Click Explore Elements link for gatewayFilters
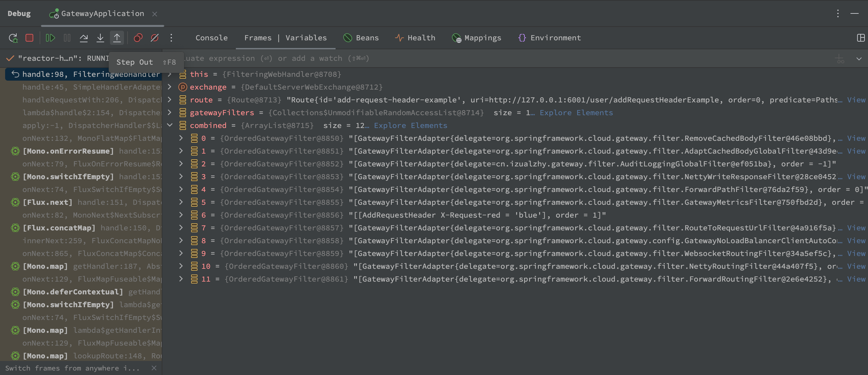The image size is (868, 375). click(x=576, y=113)
